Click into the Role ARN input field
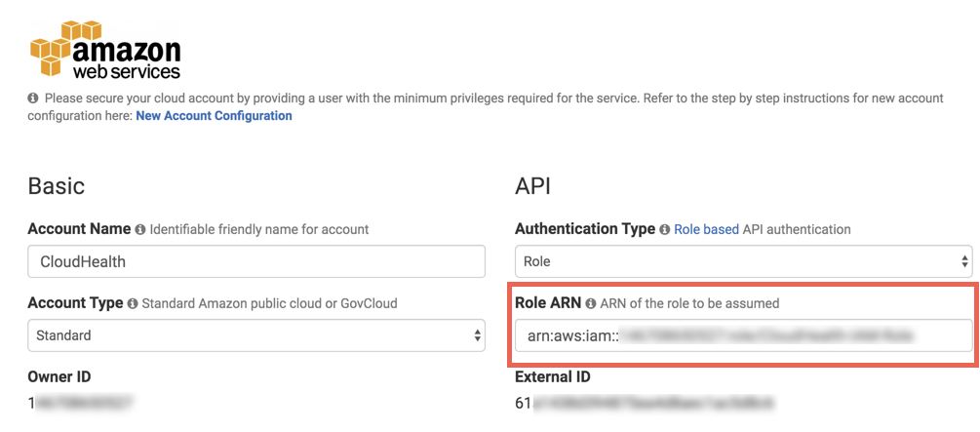 click(744, 335)
